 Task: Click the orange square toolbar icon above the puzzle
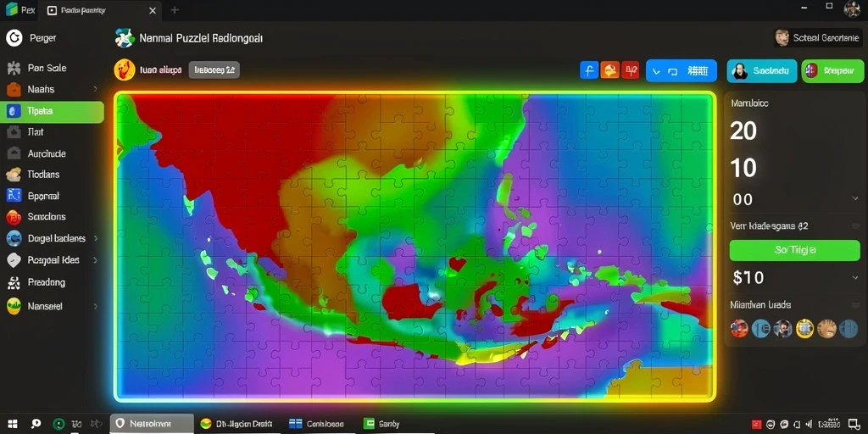coord(609,70)
